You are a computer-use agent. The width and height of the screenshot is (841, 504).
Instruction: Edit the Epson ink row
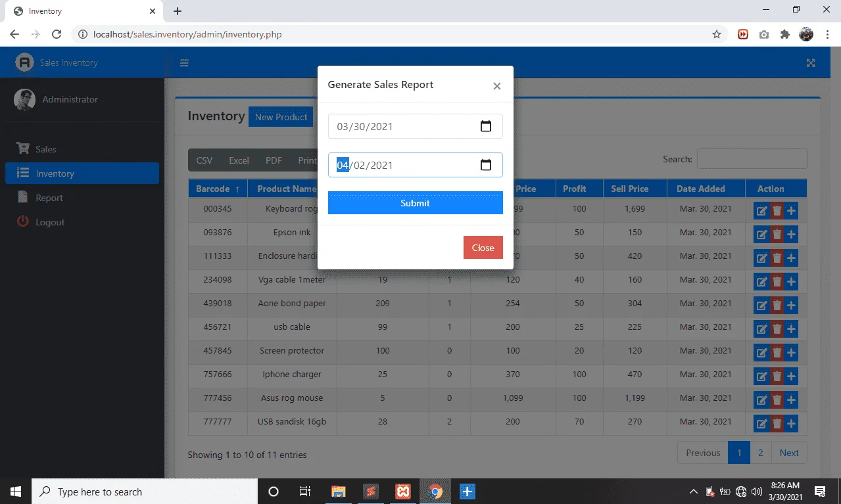761,235
